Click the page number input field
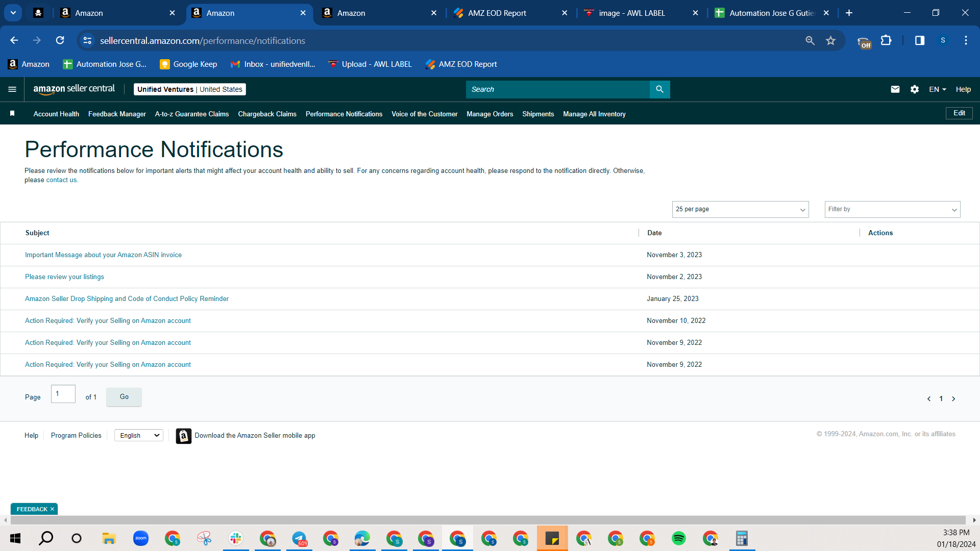980x551 pixels. (63, 394)
